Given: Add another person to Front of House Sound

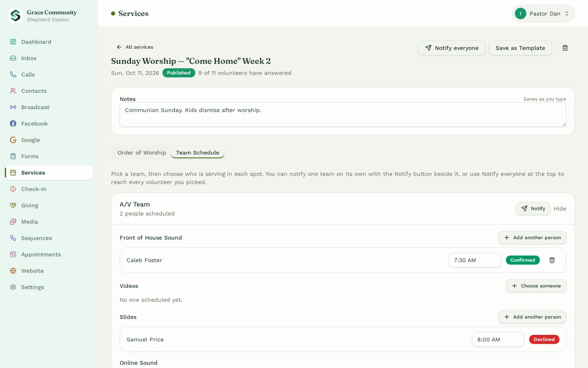Looking at the screenshot, I should click(x=532, y=238).
